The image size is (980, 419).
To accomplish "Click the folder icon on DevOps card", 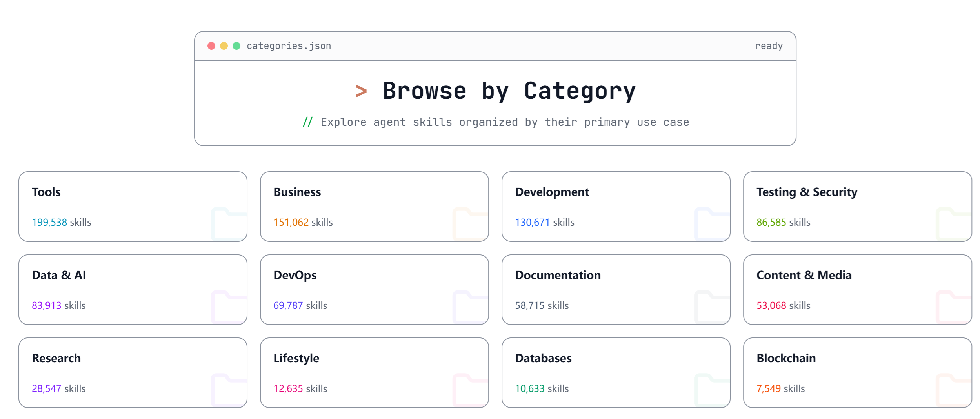I will 471,307.
